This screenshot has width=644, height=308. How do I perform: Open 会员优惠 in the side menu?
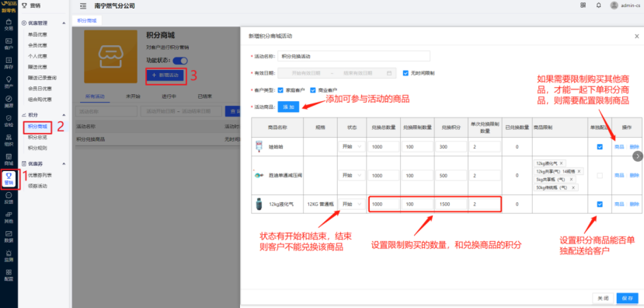tap(37, 45)
